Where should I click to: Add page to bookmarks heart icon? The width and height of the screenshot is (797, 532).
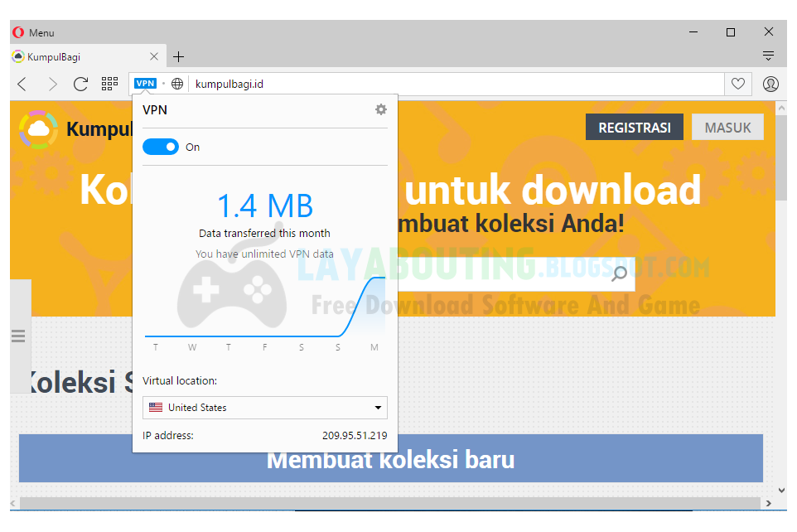pos(738,84)
